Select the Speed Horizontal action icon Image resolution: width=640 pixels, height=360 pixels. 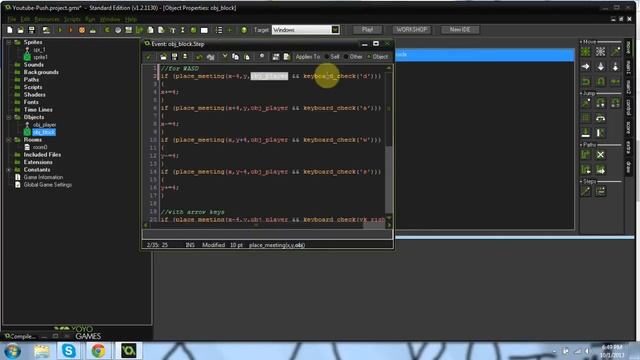coord(585,67)
